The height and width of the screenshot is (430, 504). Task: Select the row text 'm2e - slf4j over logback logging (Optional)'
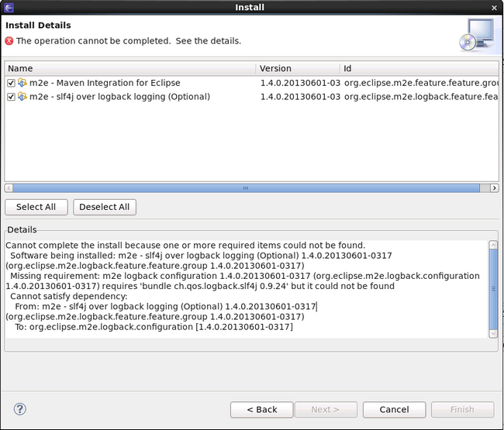click(119, 97)
